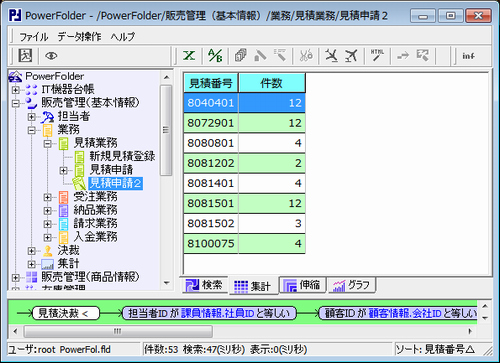The image size is (500, 363).
Task: Click the 決裁 person icon
Action: [48, 251]
